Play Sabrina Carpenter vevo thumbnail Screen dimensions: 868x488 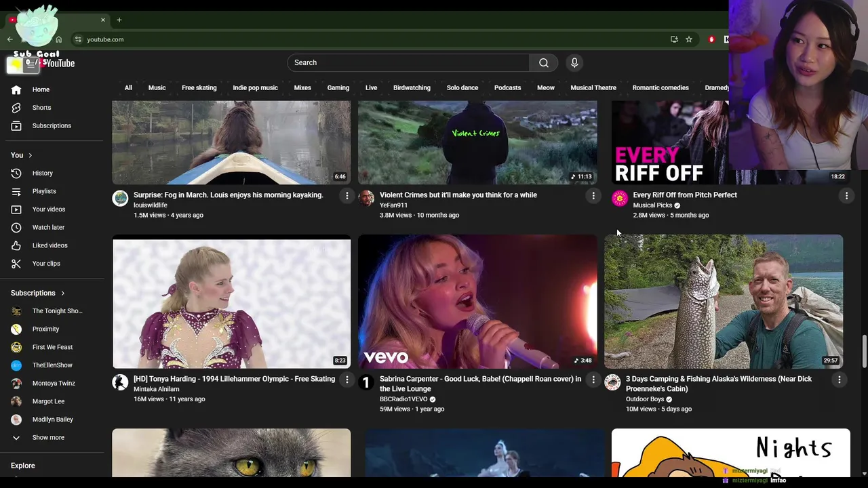(x=477, y=302)
